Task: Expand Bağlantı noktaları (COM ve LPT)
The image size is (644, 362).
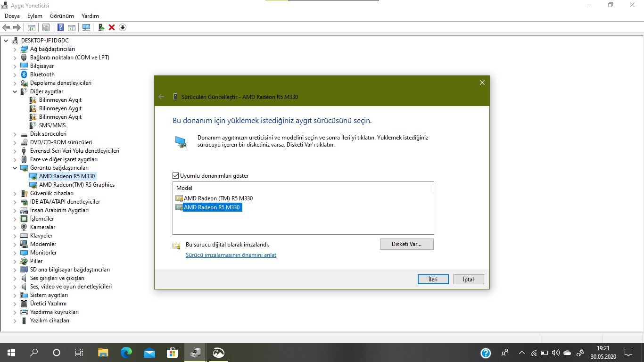Action: tap(15, 58)
